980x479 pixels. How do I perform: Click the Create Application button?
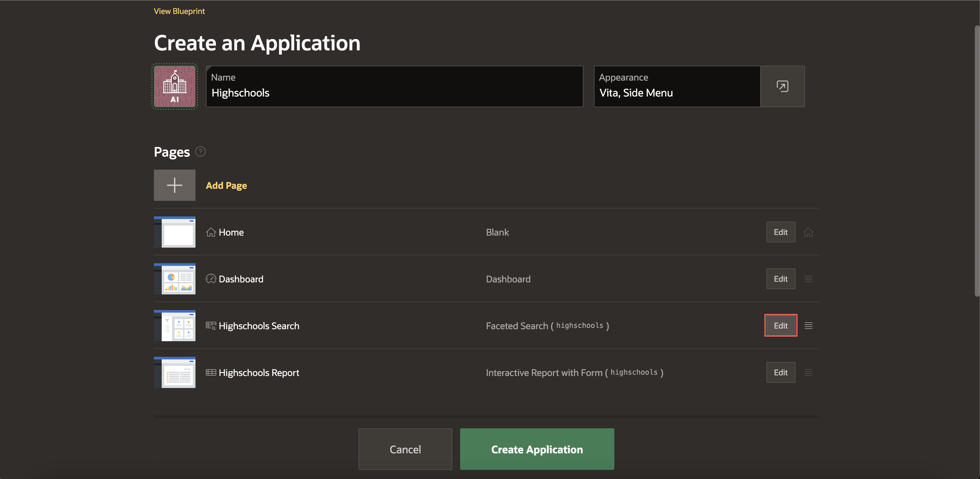coord(537,449)
